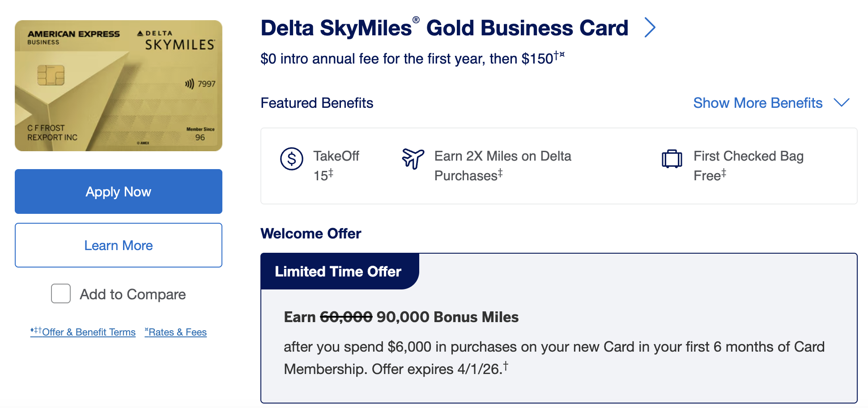Click the Limited Time Offer tab label

pos(338,272)
